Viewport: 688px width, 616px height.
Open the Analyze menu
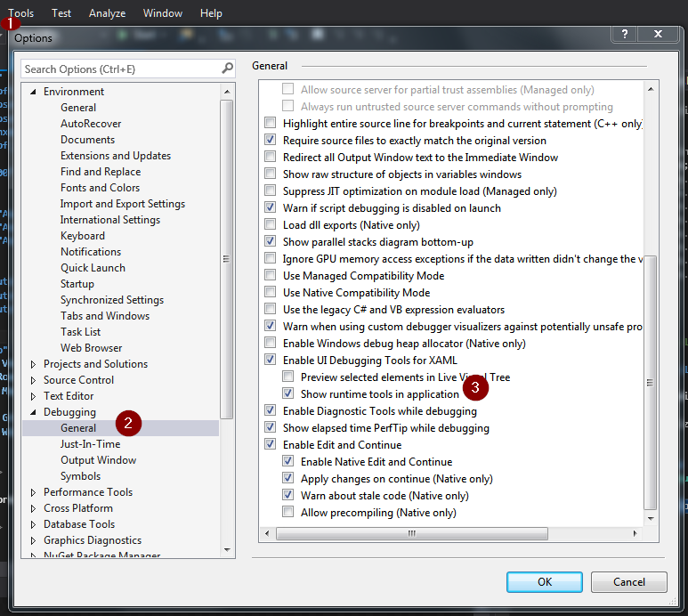pos(107,13)
